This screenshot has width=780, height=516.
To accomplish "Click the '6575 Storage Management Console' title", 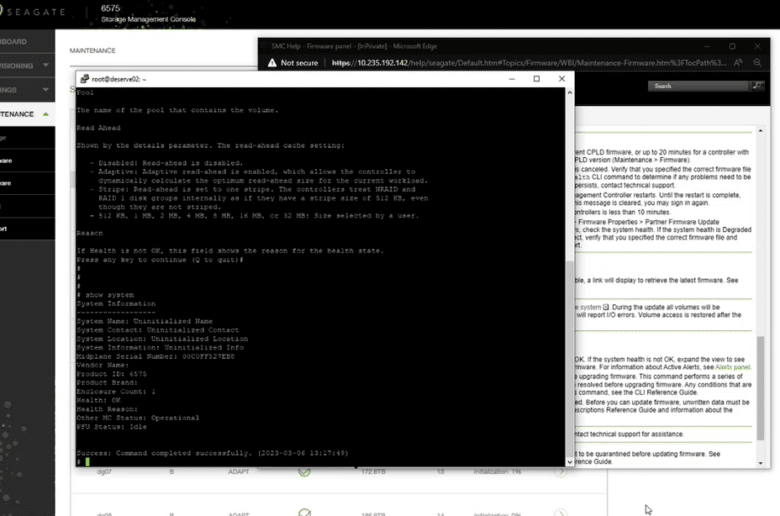I will coord(148,13).
